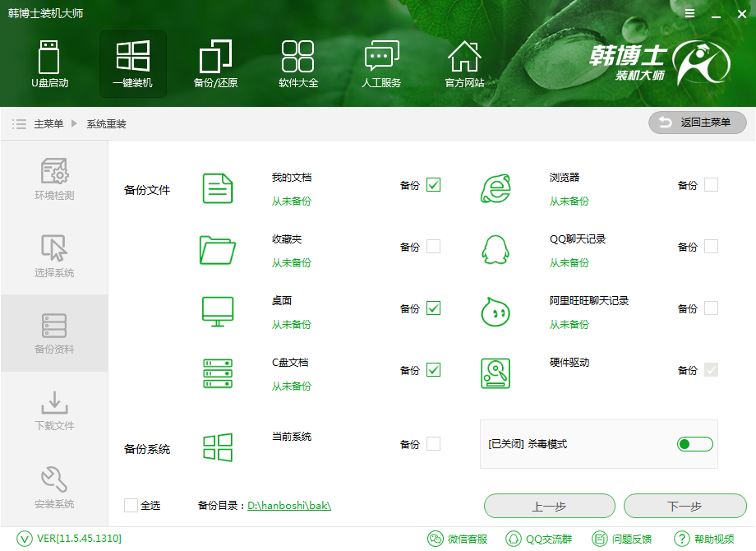Click 下一步 to continue

click(686, 506)
